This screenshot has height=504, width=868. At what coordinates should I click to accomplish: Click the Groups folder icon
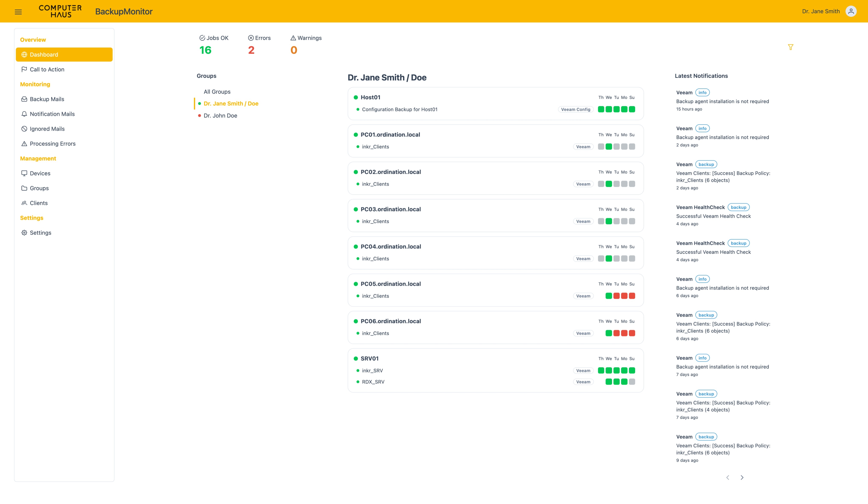[24, 188]
